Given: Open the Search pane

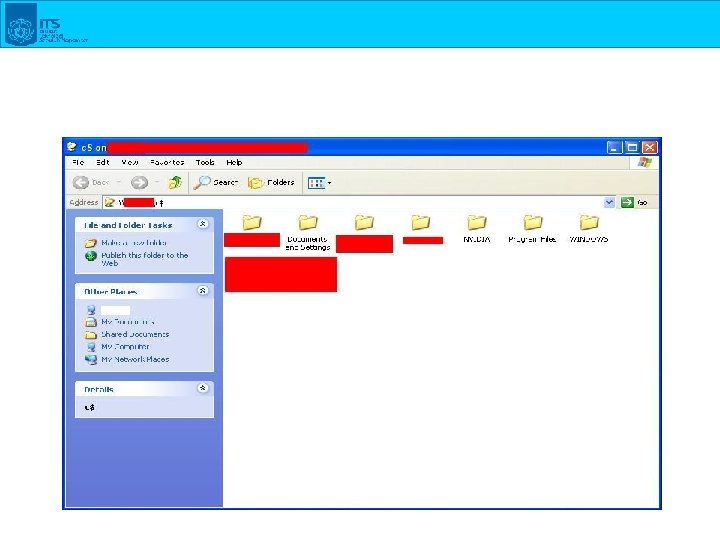Looking at the screenshot, I should 216,182.
